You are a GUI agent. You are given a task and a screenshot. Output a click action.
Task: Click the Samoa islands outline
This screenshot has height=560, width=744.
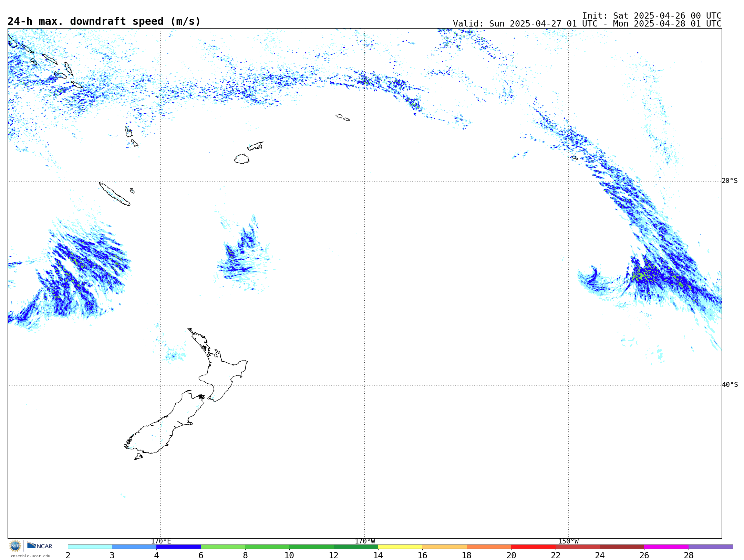pyautogui.click(x=343, y=117)
